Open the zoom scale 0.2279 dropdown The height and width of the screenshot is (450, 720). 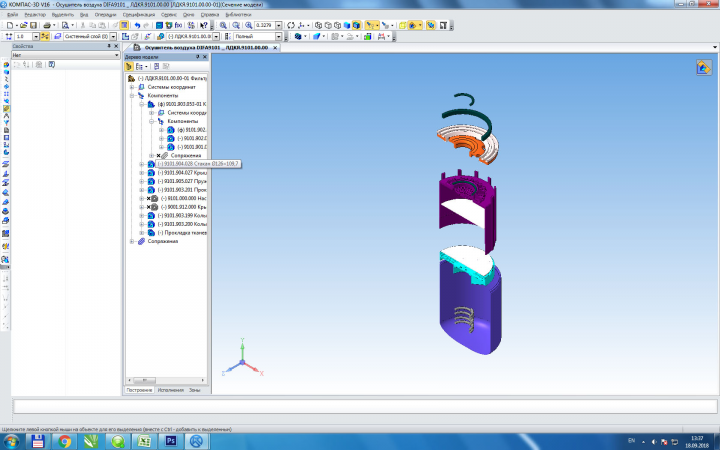(278, 25)
